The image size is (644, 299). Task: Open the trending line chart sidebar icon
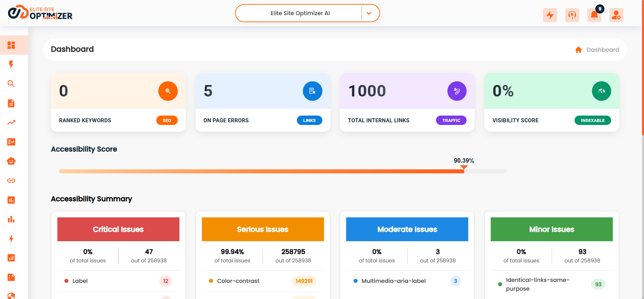(11, 122)
